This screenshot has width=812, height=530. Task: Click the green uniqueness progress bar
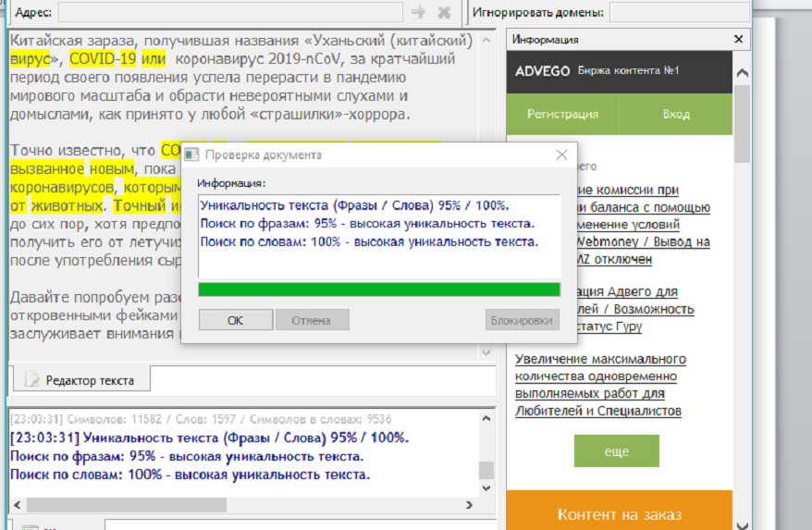click(x=379, y=290)
